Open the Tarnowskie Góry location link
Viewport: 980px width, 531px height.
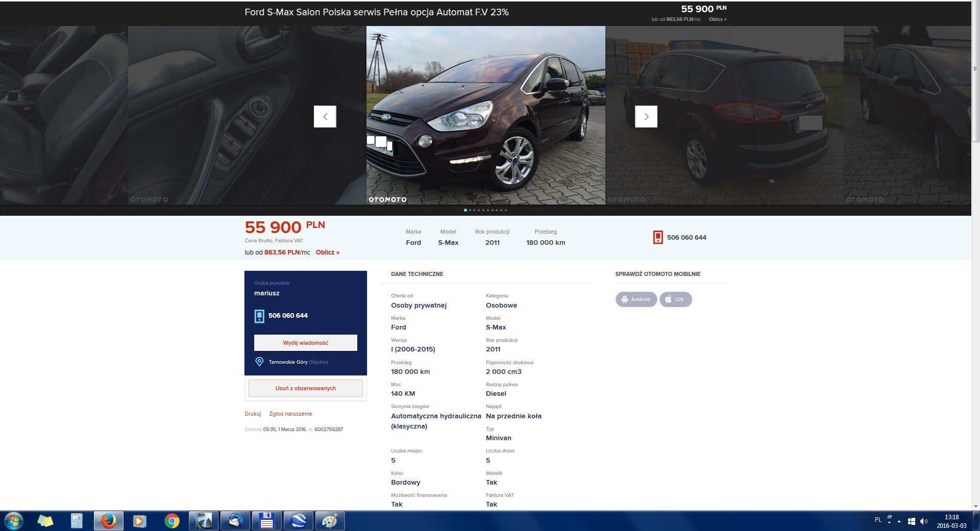click(298, 362)
